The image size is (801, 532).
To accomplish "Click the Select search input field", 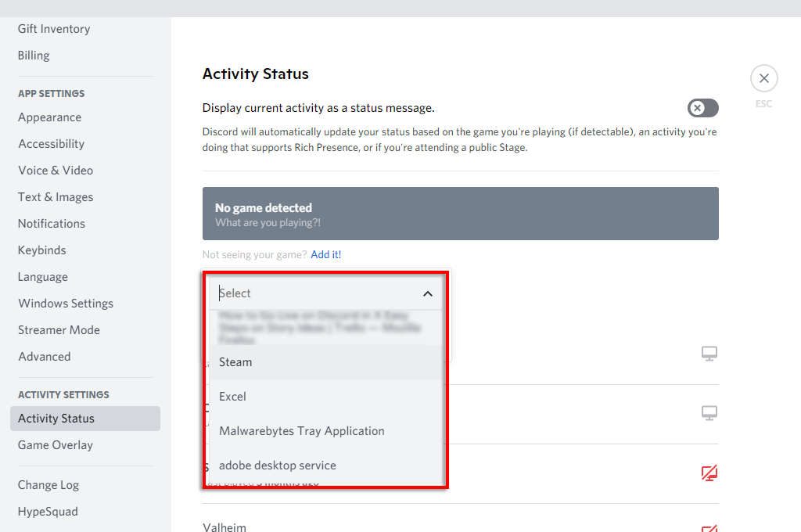I will [313, 293].
